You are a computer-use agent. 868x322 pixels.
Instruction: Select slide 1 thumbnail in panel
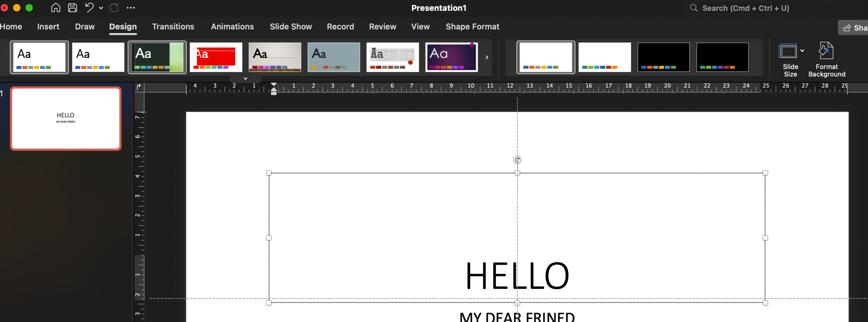[x=66, y=119]
